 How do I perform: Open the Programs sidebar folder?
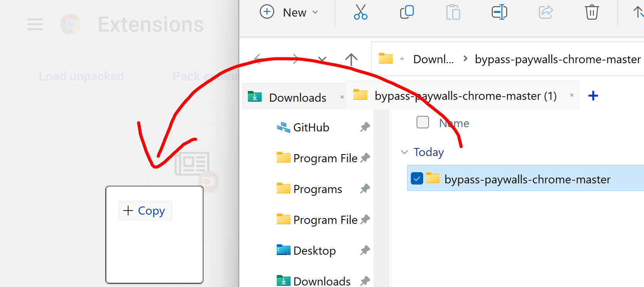(x=309, y=189)
